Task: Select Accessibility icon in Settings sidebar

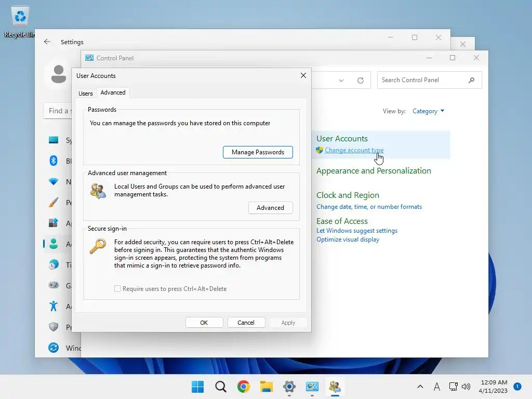Action: (x=54, y=306)
